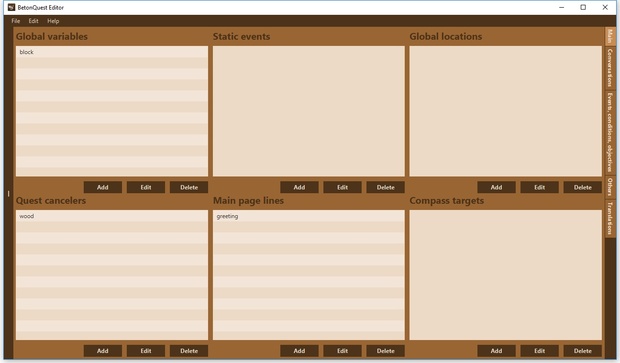Open the Events, conditions, objectives tab
The width and height of the screenshot is (620, 363).
(x=610, y=132)
